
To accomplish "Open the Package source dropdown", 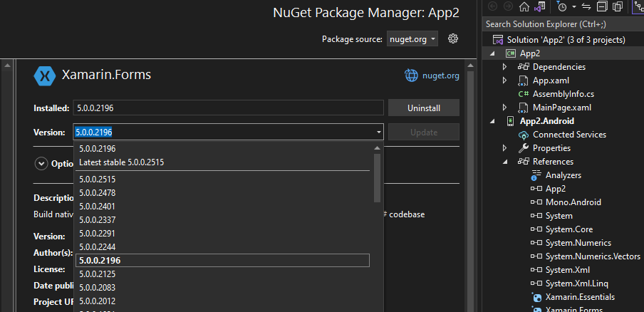I will pyautogui.click(x=412, y=39).
